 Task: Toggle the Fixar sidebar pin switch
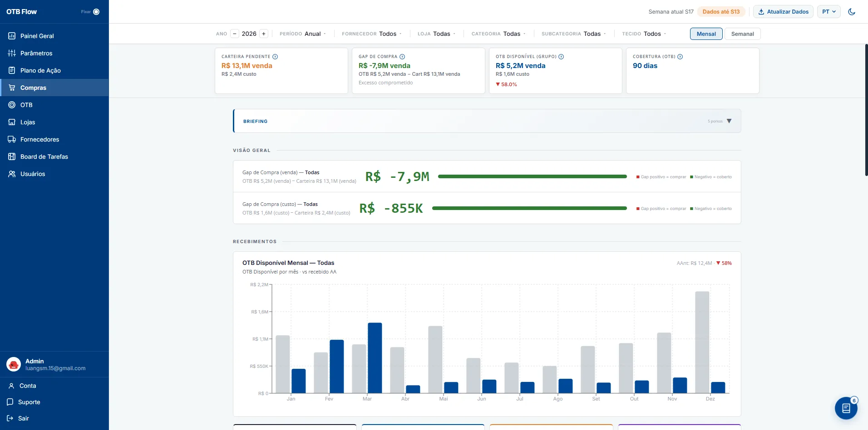click(96, 12)
